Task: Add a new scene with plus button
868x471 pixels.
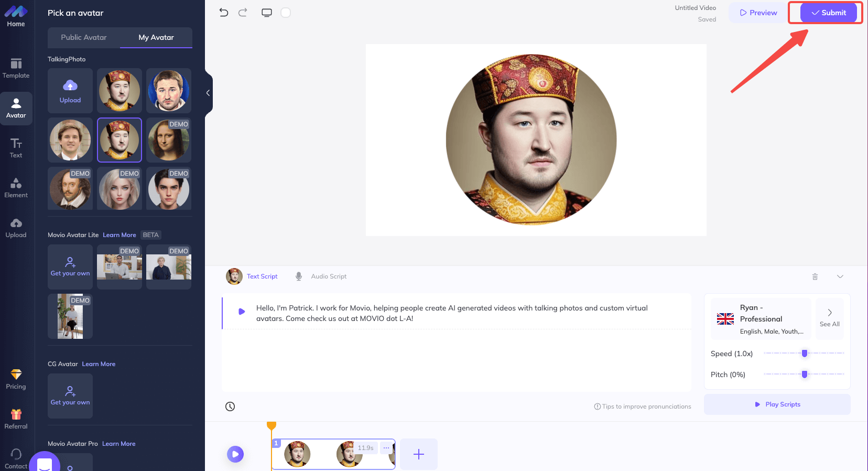Action: click(x=419, y=454)
